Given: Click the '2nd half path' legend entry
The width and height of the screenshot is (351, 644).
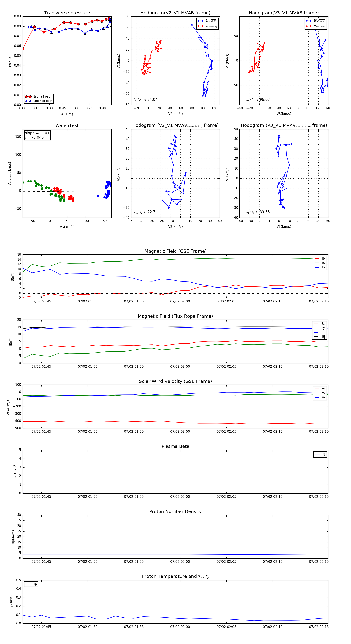Looking at the screenshot, I should [x=39, y=101].
